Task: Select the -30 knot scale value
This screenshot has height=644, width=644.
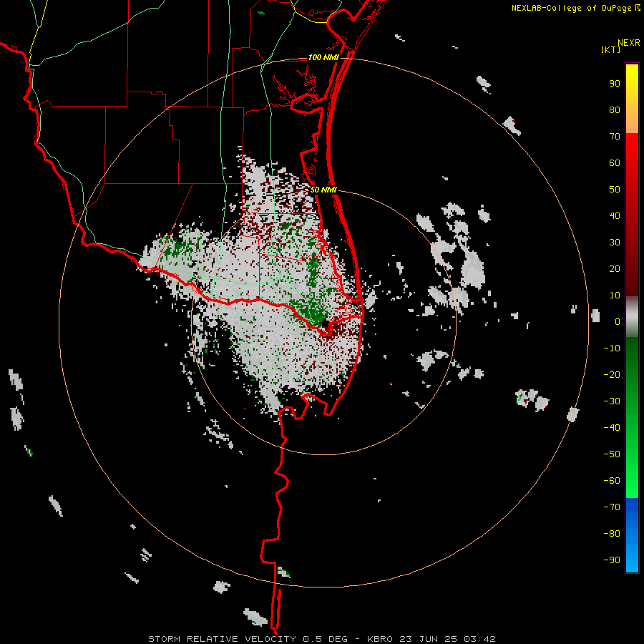Action: coord(612,401)
